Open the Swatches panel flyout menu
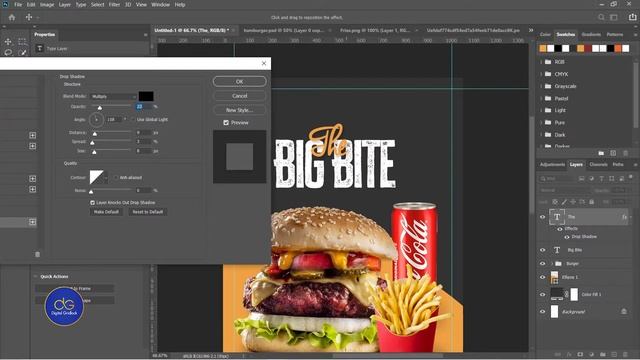 636,35
